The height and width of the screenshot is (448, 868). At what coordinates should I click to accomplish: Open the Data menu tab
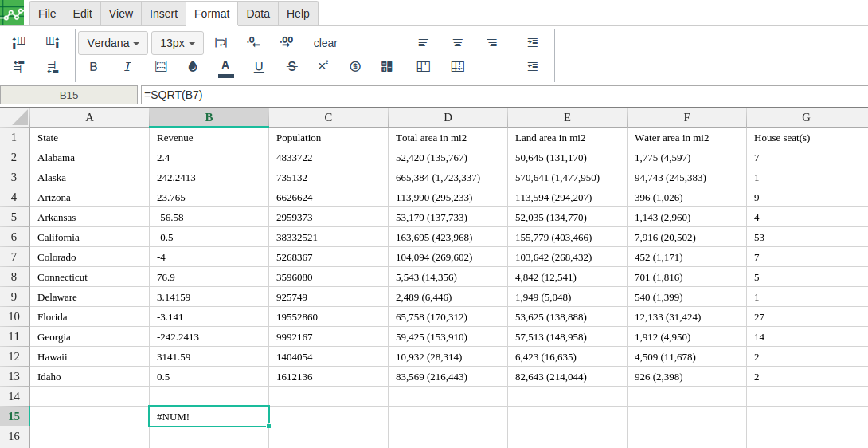pos(258,14)
